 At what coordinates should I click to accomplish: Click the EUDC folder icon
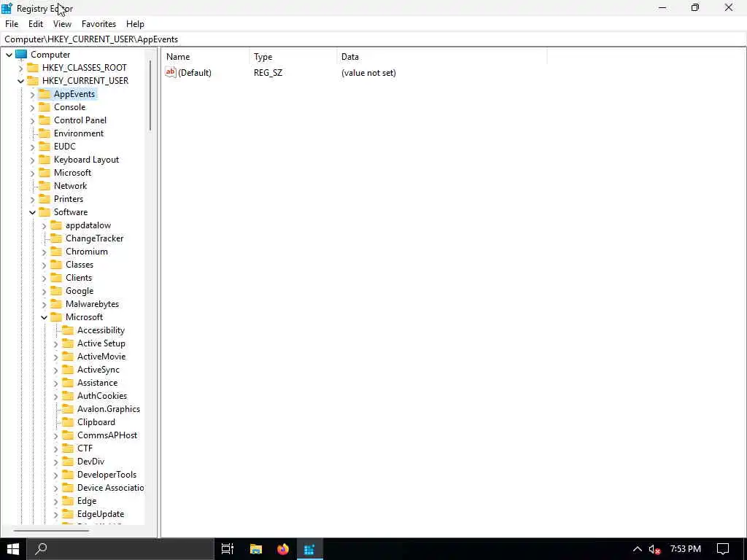point(44,146)
